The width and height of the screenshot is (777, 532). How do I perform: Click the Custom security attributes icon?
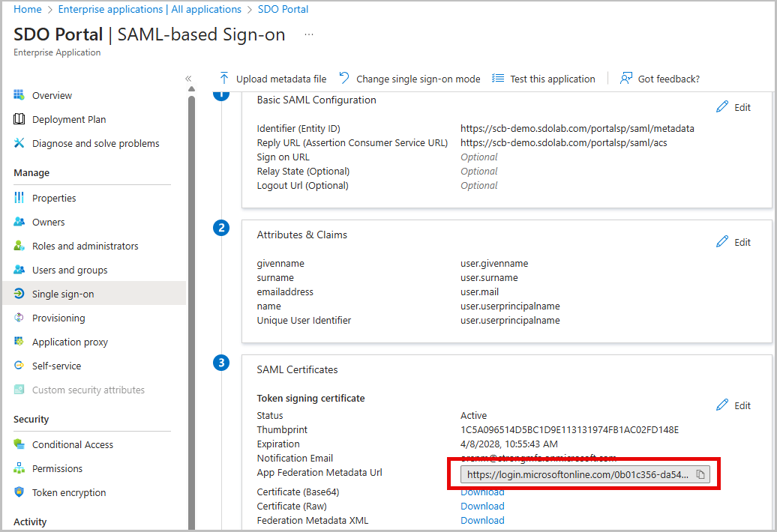pos(19,390)
